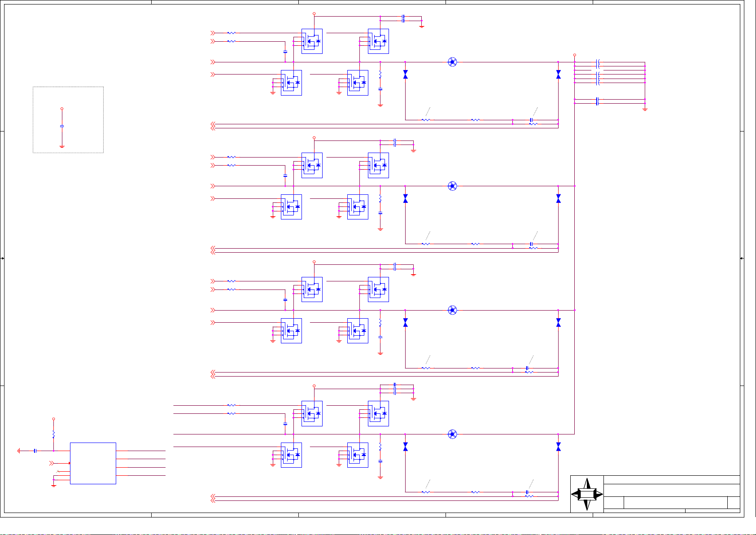Click the sideways ground symbol left of the IC
756x535 pixels.
[x=19, y=451]
